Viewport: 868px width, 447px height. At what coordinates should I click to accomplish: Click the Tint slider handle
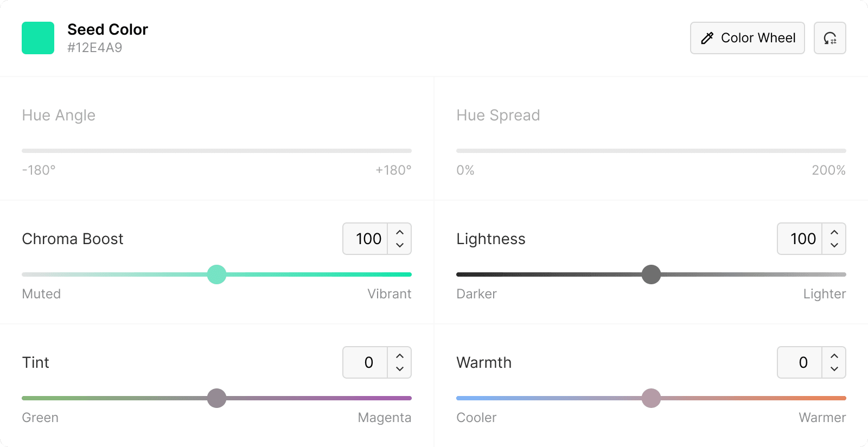tap(217, 398)
